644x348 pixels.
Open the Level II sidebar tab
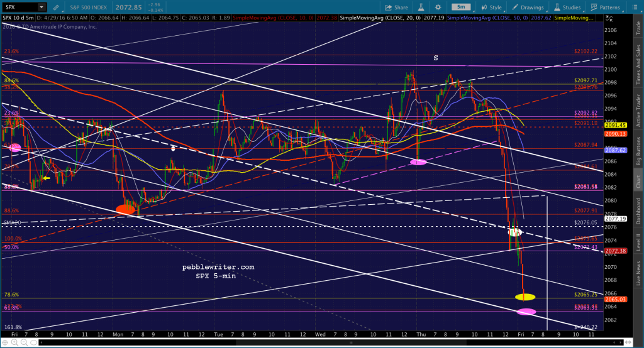tap(638, 242)
